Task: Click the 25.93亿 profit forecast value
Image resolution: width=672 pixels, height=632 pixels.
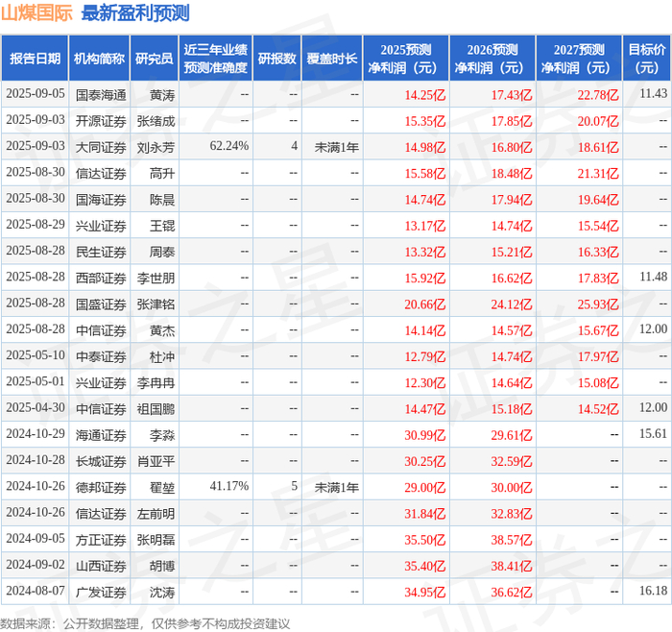Action: tap(598, 304)
